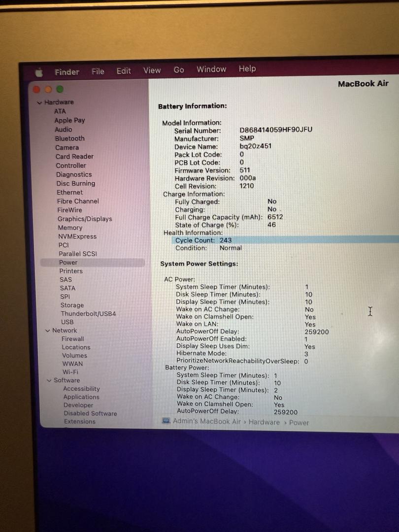The width and height of the screenshot is (399, 532).
Task: Select Volumes under Network
Action: coord(75,356)
